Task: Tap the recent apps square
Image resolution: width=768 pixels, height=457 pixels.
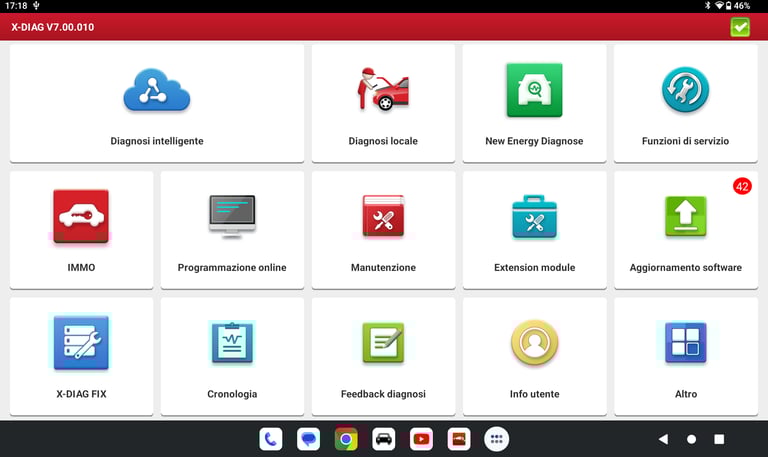Action: tap(719, 439)
